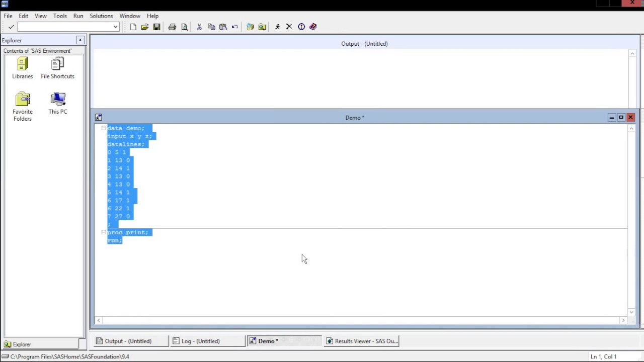Switch to the Log (Untitled) window tab
Image resolution: width=644 pixels, height=362 pixels.
pos(207,341)
